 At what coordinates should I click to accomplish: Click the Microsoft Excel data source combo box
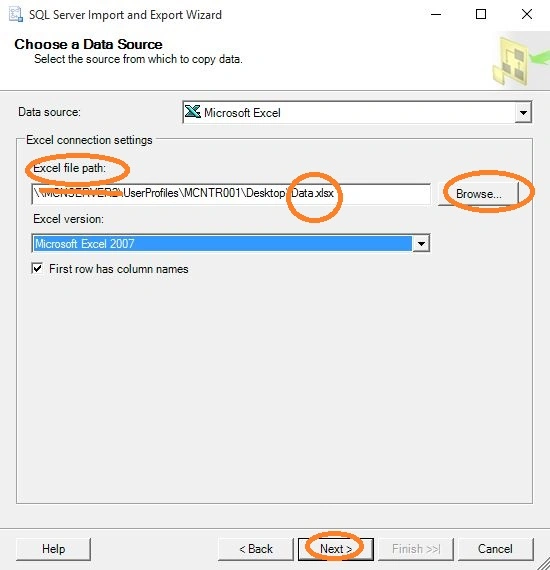tap(357, 113)
